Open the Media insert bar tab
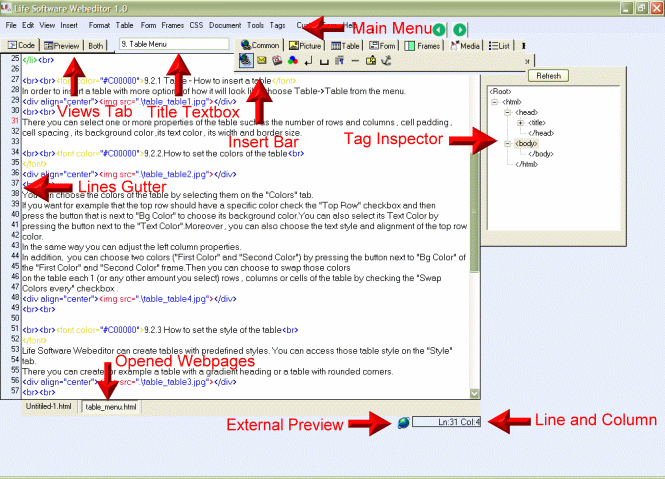 [465, 45]
